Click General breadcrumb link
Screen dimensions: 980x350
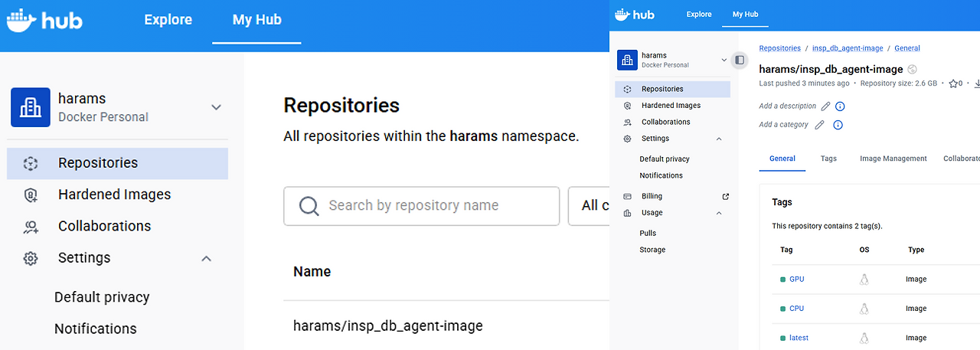907,48
